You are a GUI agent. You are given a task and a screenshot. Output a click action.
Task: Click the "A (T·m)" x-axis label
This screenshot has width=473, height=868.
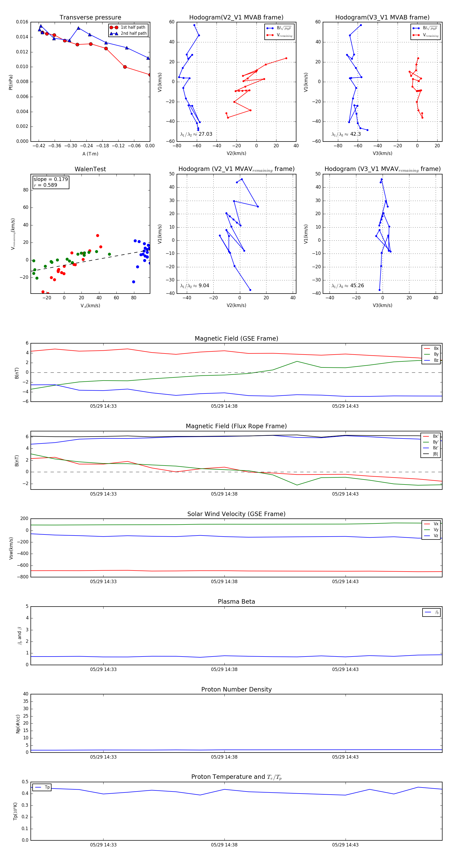90,154
